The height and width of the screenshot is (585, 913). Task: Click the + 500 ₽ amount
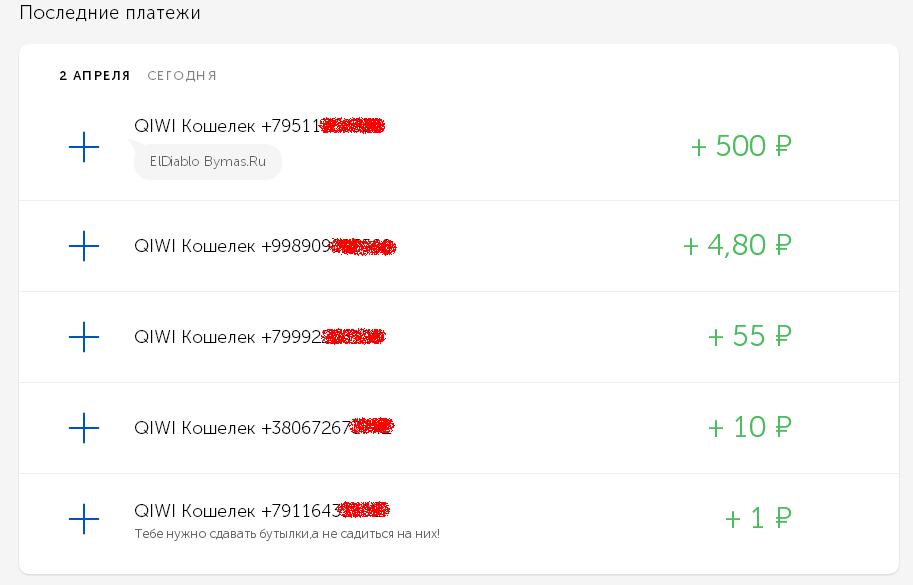click(741, 146)
